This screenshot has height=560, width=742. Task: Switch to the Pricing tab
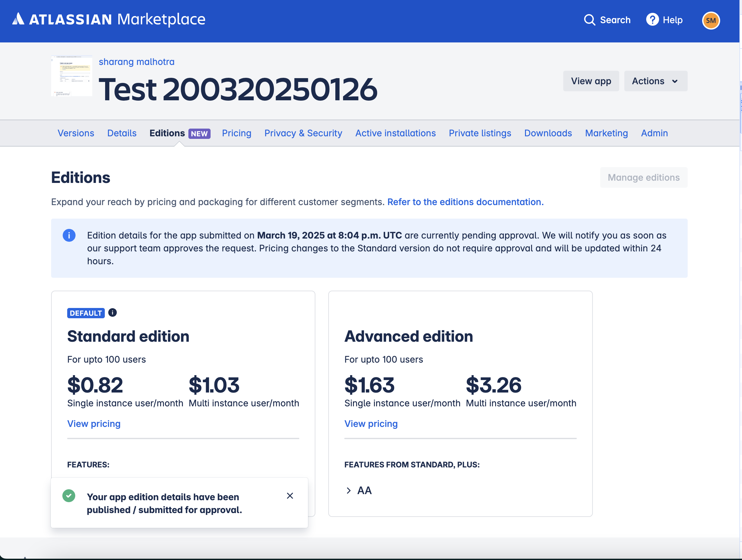[237, 133]
